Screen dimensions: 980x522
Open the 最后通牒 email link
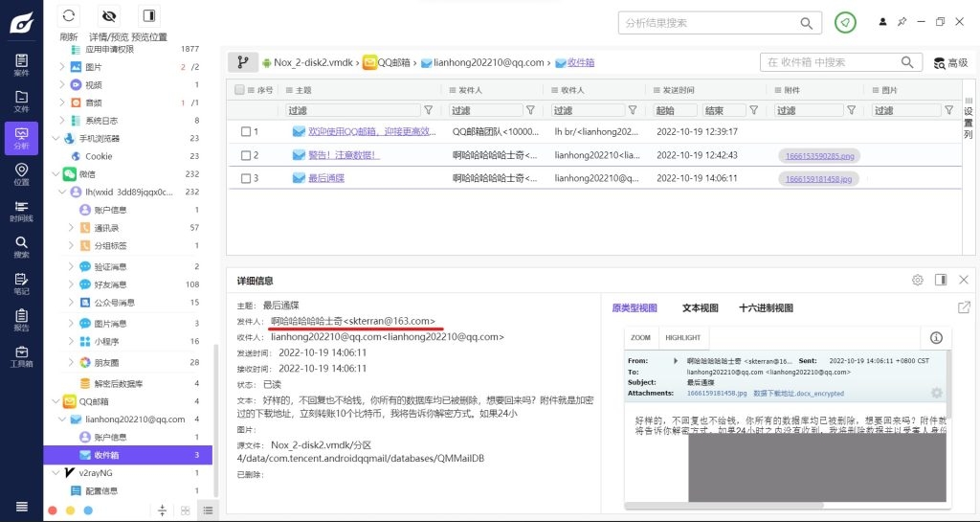coord(326,178)
